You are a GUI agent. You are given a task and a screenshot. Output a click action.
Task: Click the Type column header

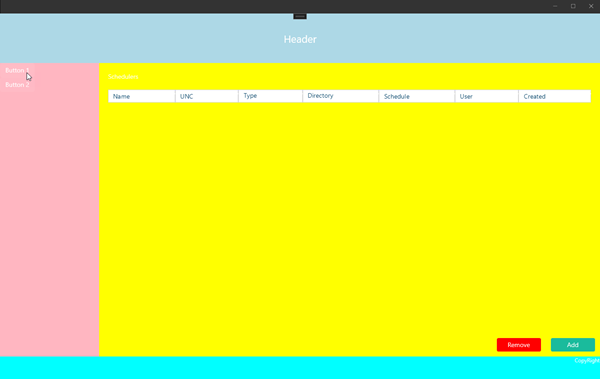click(x=271, y=96)
